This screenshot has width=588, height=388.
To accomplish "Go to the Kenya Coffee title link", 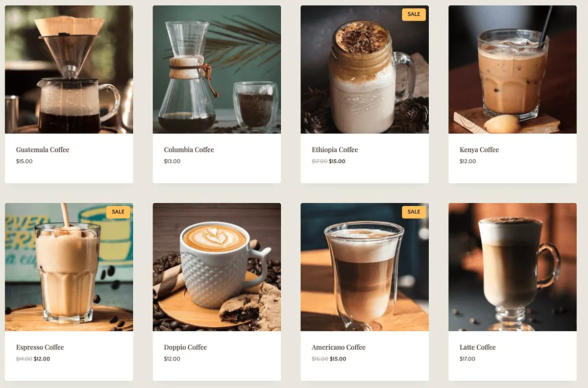I will tap(479, 150).
